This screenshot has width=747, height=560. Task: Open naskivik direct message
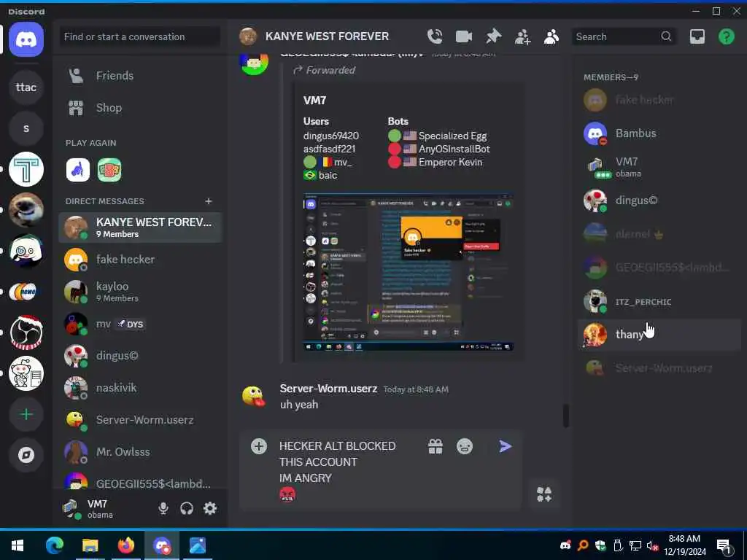pyautogui.click(x=140, y=388)
